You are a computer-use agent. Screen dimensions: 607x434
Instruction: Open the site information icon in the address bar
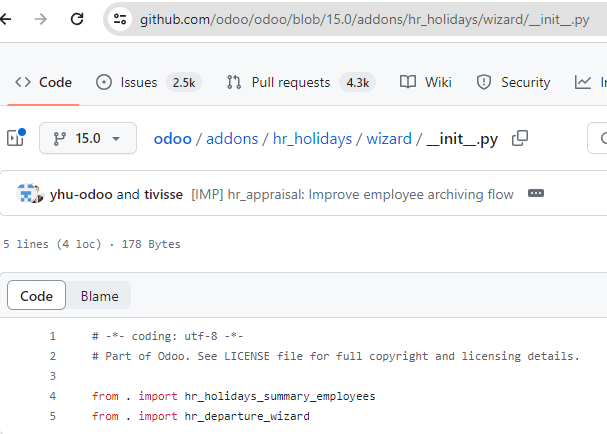pos(120,19)
